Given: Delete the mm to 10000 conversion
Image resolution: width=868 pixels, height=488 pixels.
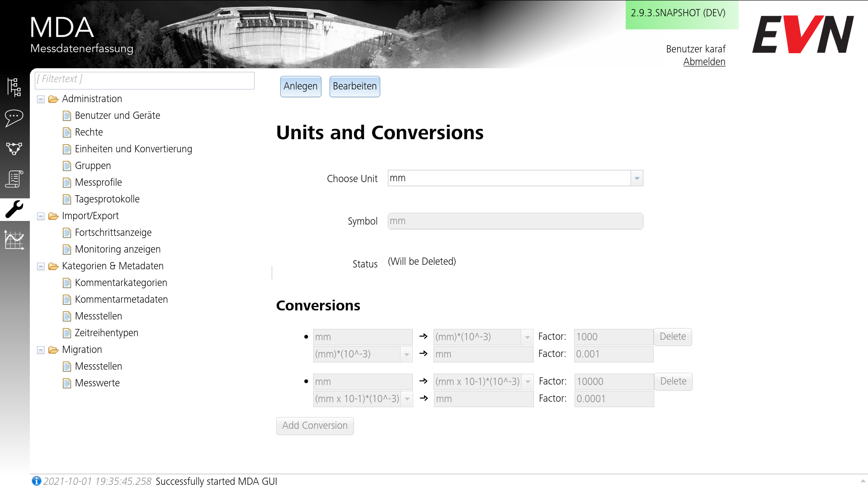Looking at the screenshot, I should click(673, 381).
